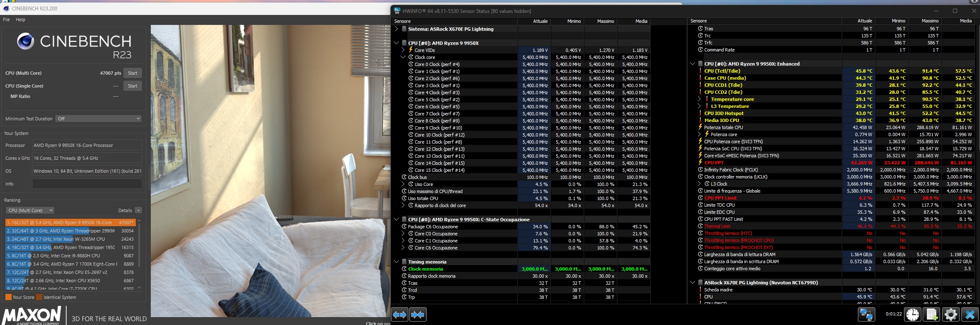Click the Sensore column header in right panel

click(x=764, y=21)
